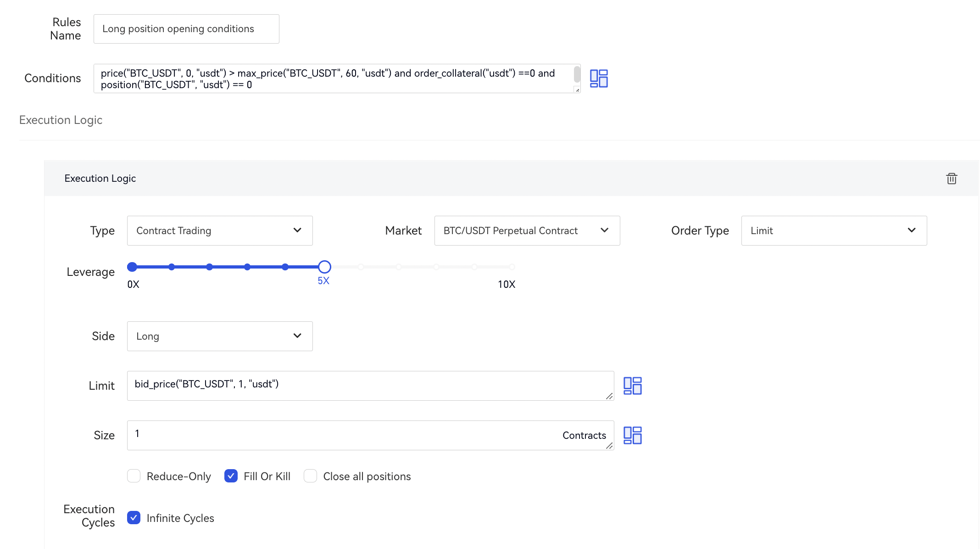Screen dimensions: 980x549
Task: Click resize handle of Conditions text area
Action: pos(577,90)
